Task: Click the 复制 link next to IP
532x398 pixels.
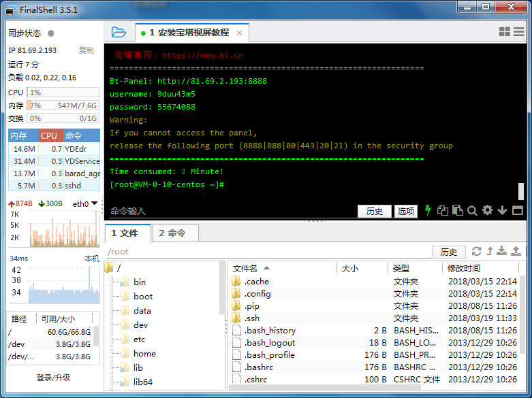Action: [x=86, y=50]
